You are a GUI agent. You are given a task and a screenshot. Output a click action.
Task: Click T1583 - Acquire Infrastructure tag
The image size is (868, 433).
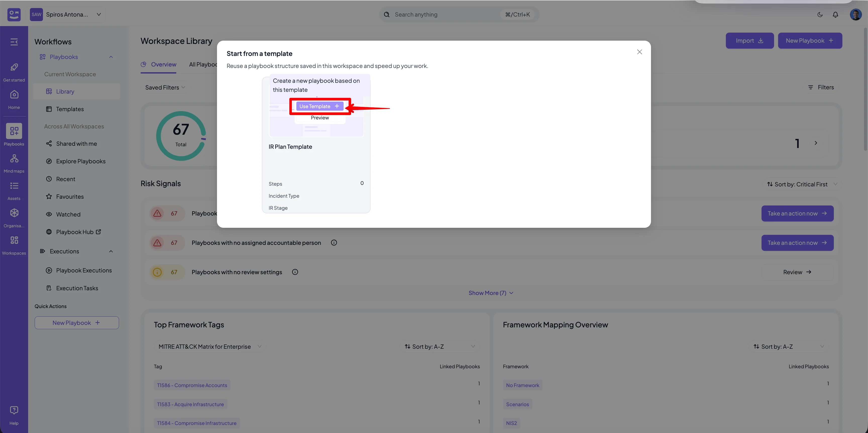pyautogui.click(x=190, y=404)
